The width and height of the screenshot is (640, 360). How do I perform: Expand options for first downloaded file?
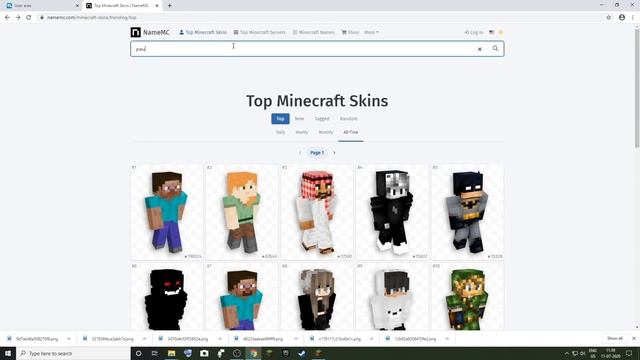point(69,339)
